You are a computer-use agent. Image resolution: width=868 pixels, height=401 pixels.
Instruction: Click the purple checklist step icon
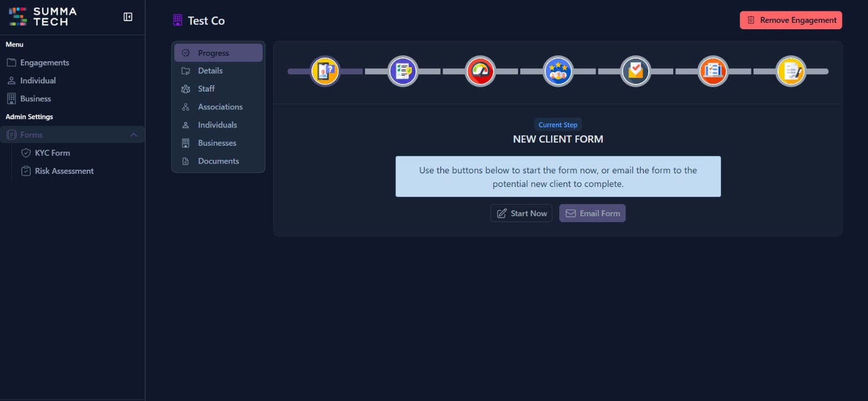pyautogui.click(x=403, y=71)
